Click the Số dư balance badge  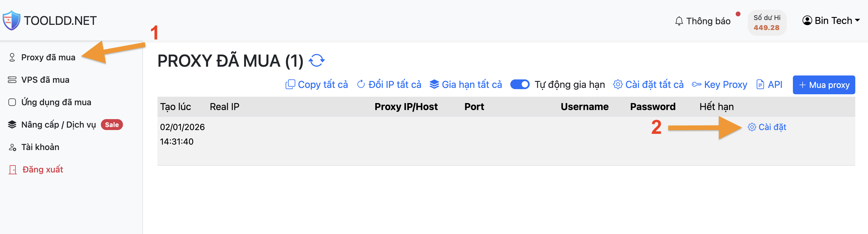[767, 23]
